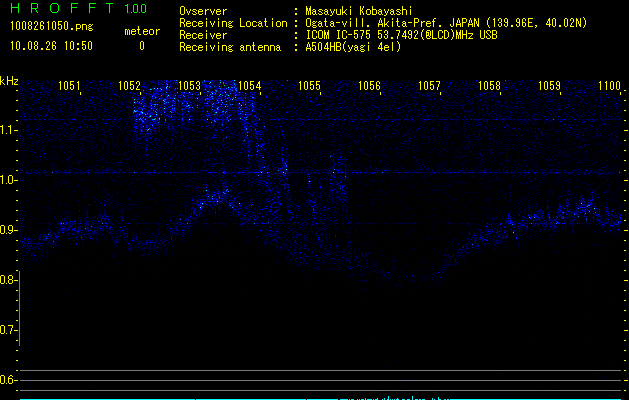
Task: Select the filename 1008261050.png
Action: pyautogui.click(x=52, y=26)
